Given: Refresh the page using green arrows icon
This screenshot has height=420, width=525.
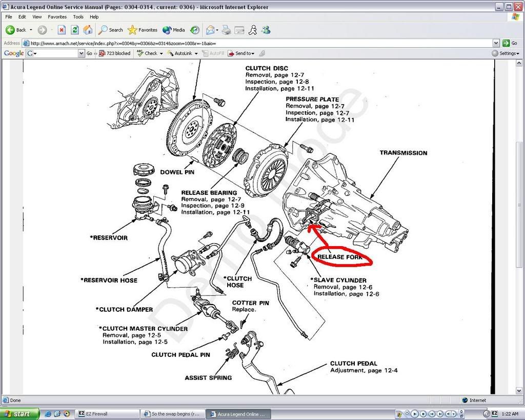Looking at the screenshot, I should coord(75,30).
